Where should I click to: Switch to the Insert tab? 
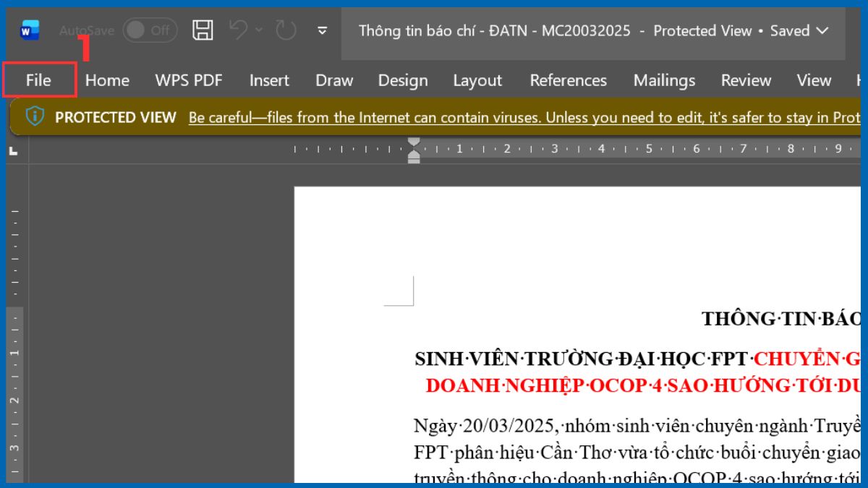coord(268,80)
